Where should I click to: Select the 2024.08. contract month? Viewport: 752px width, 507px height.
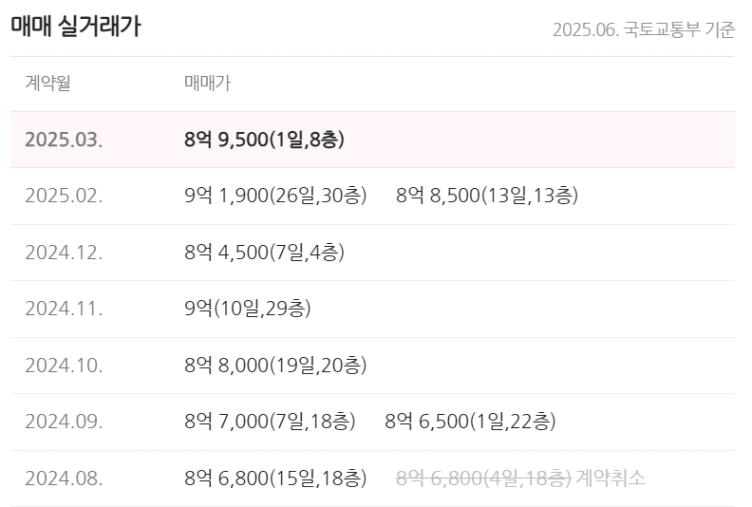(64, 478)
